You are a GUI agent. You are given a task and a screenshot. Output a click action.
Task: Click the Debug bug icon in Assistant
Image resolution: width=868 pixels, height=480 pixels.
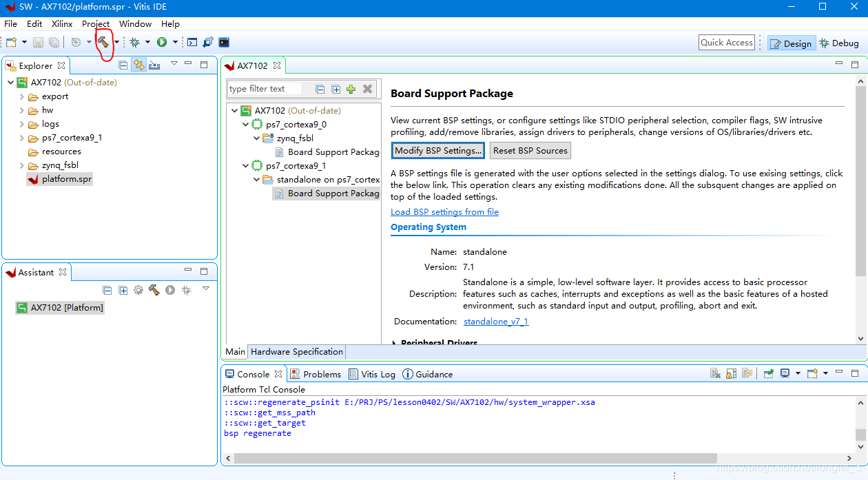coord(186,290)
